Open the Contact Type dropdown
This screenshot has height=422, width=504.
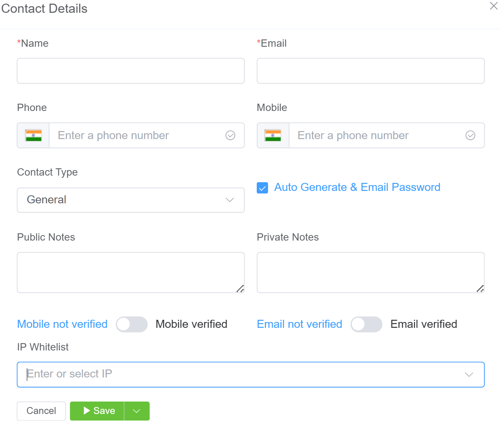(131, 200)
